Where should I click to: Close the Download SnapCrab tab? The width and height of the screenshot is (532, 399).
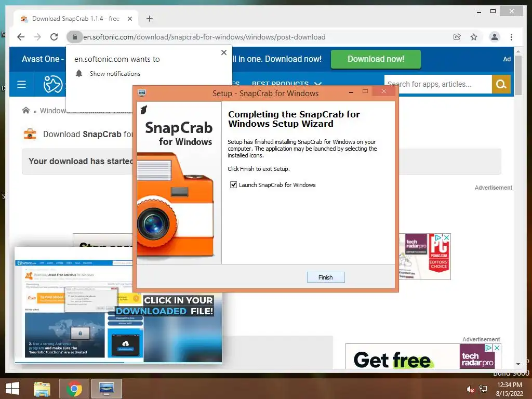pos(129,19)
